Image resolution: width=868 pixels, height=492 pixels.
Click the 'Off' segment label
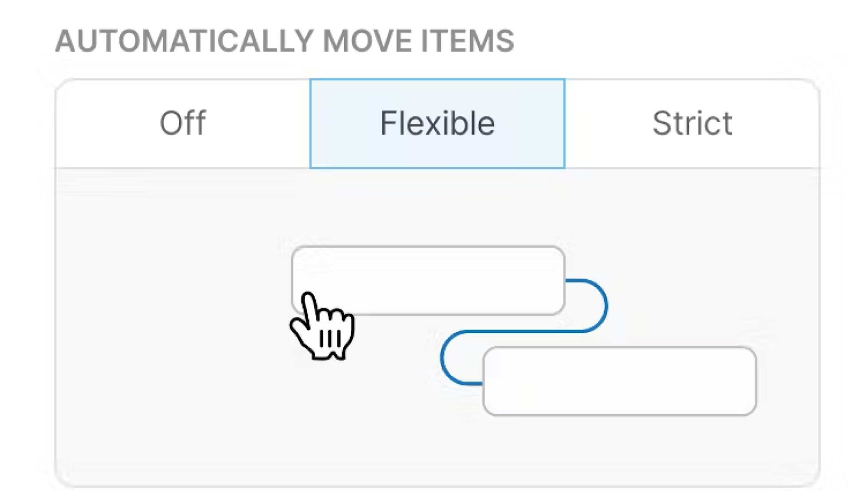(x=183, y=124)
